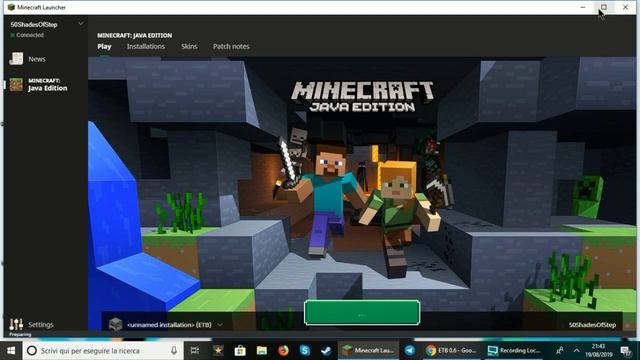This screenshot has height=360, width=640.
Task: Switch to the Installations tab
Action: 146,47
